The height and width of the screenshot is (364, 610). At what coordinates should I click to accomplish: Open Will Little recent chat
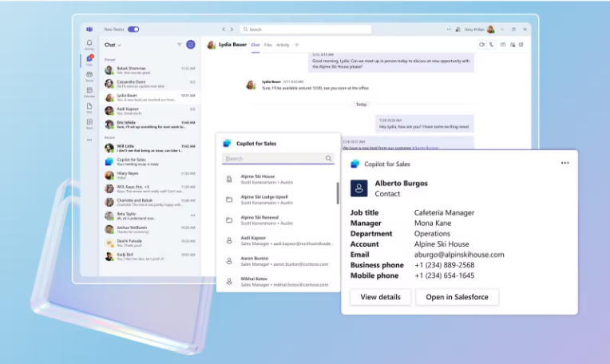coord(150,148)
